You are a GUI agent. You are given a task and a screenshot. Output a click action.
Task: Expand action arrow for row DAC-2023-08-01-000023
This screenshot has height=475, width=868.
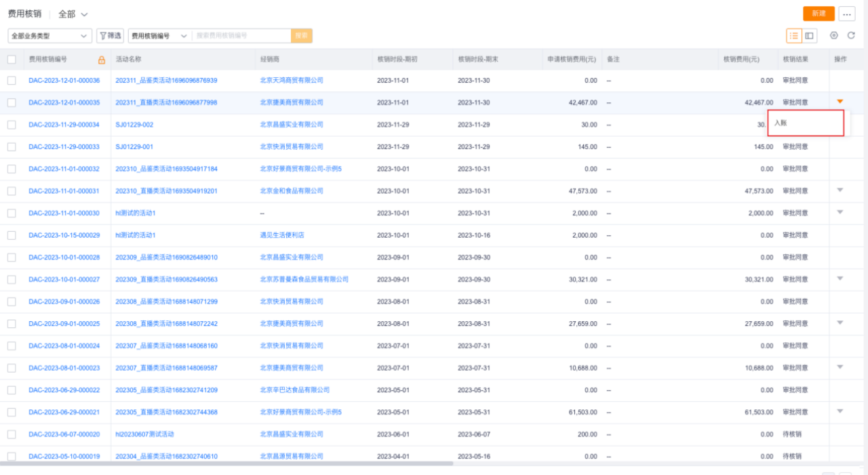[x=840, y=367]
